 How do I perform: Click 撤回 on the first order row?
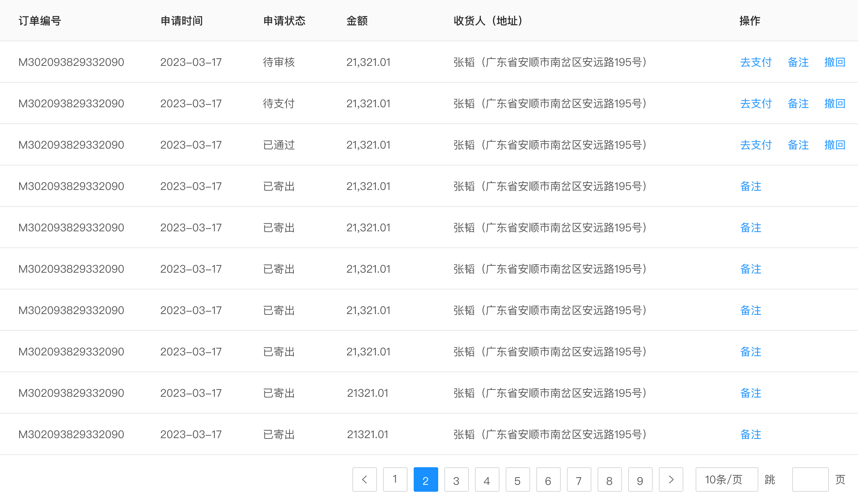point(835,62)
